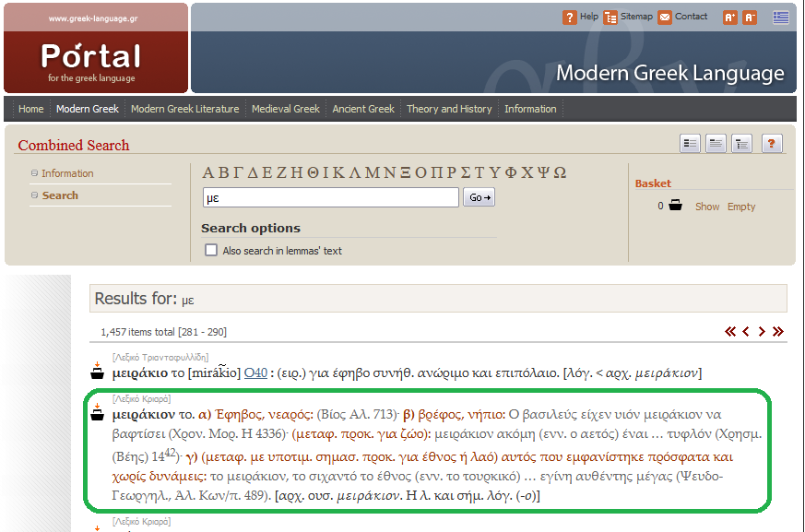Open the O40 link in μειράκιο entry
This screenshot has width=805, height=532.
tap(255, 372)
